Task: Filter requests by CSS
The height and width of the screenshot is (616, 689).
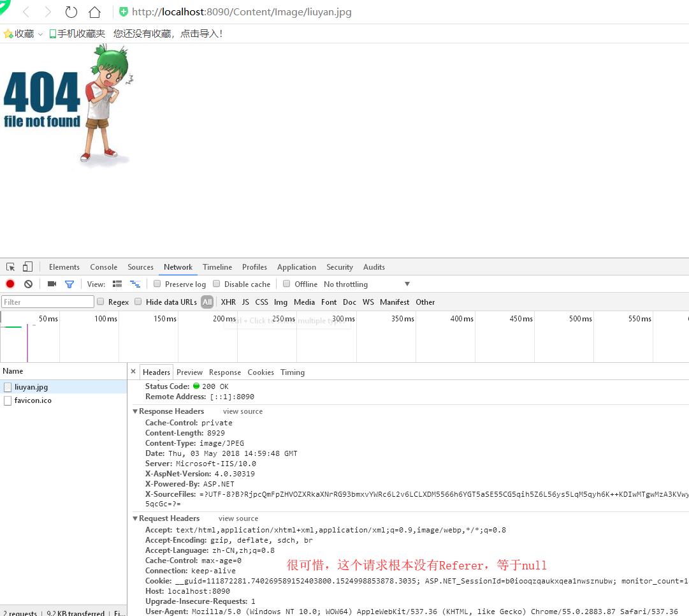Action: click(261, 302)
